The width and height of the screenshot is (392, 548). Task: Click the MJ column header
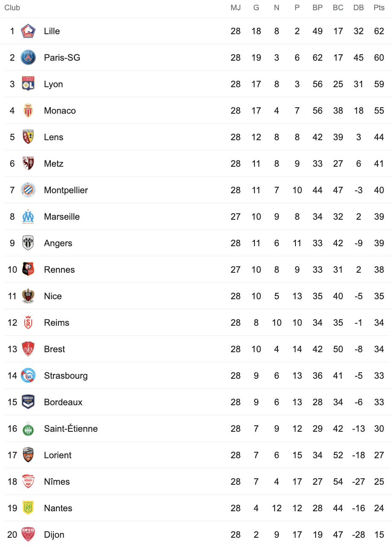(x=236, y=8)
